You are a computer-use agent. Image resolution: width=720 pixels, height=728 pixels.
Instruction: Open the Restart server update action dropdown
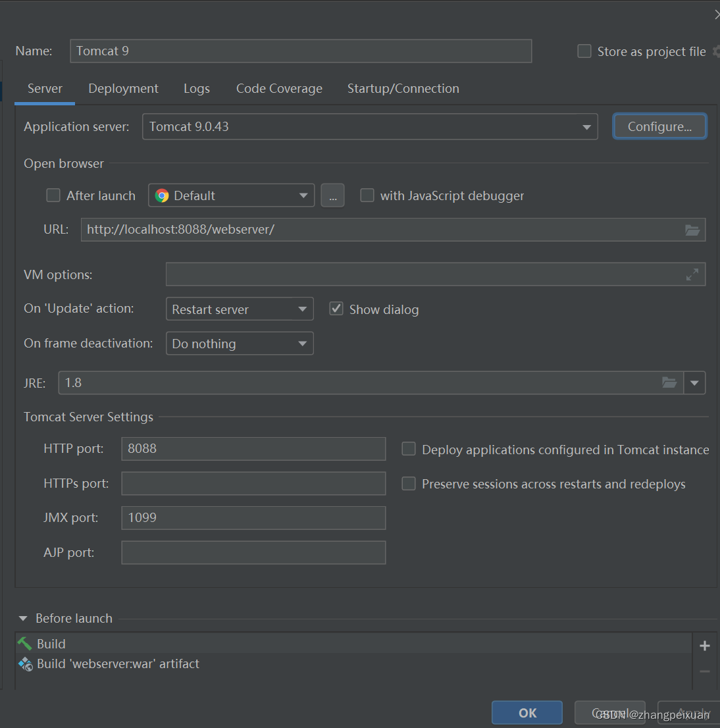pyautogui.click(x=240, y=309)
